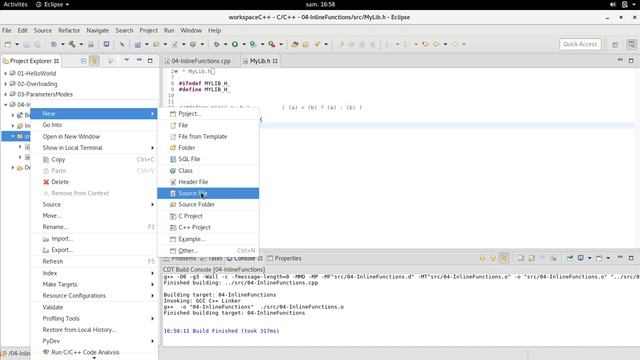Viewport: 640px width, 360px height.
Task: Click the clock in the top bar
Action: tap(320, 4)
